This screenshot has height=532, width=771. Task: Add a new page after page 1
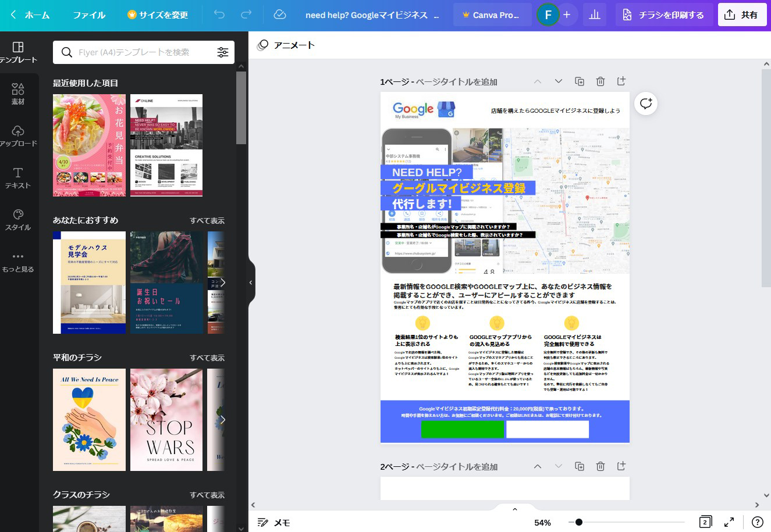[621, 81]
